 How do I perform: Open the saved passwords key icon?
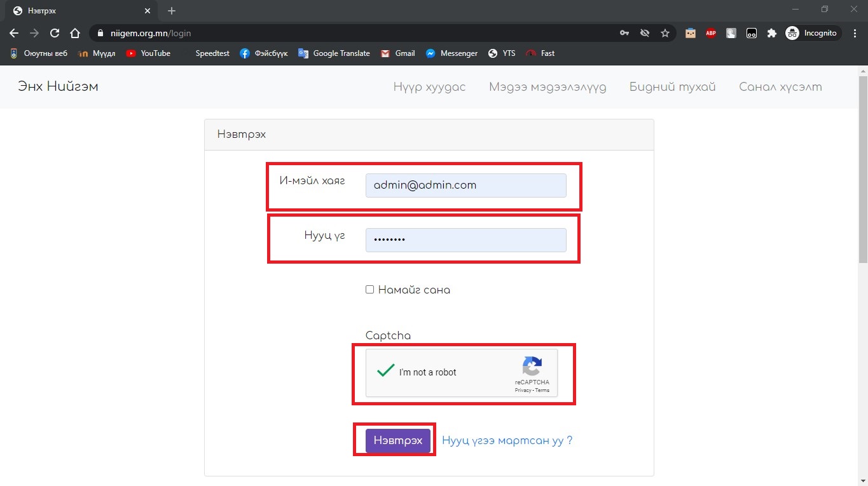(x=624, y=33)
